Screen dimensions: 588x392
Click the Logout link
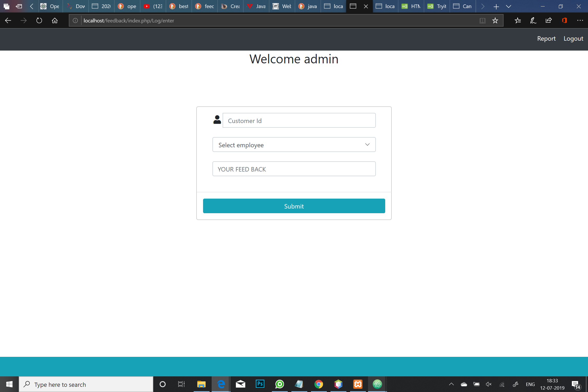[x=573, y=39]
